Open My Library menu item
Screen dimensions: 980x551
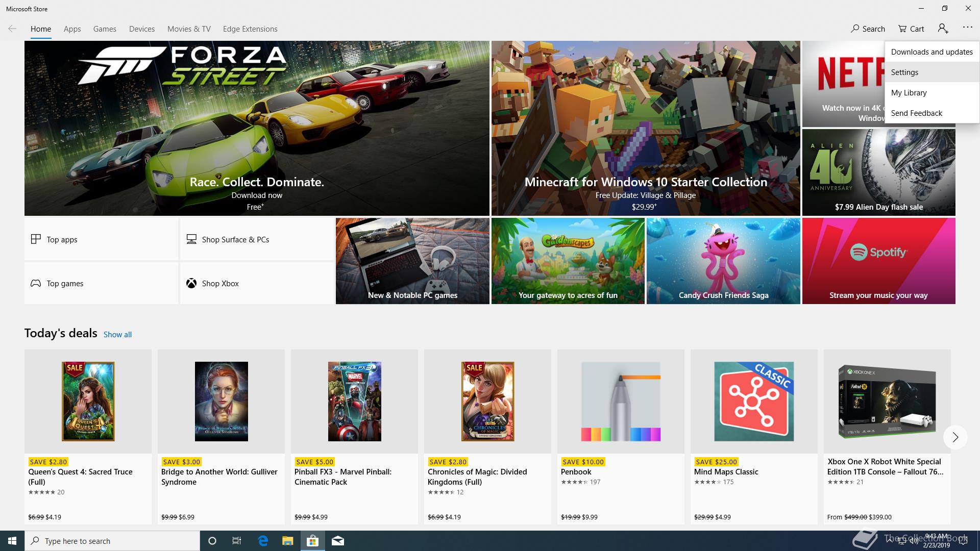(909, 93)
